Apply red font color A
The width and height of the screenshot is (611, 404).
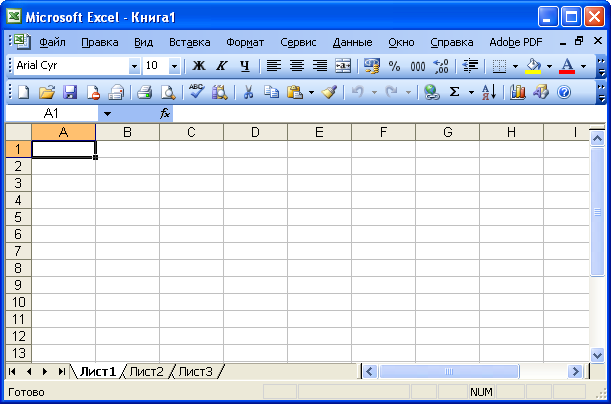pyautogui.click(x=567, y=66)
